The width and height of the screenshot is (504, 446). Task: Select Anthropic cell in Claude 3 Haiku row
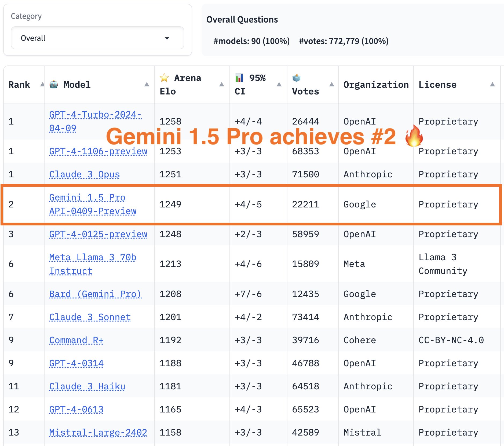pyautogui.click(x=368, y=386)
